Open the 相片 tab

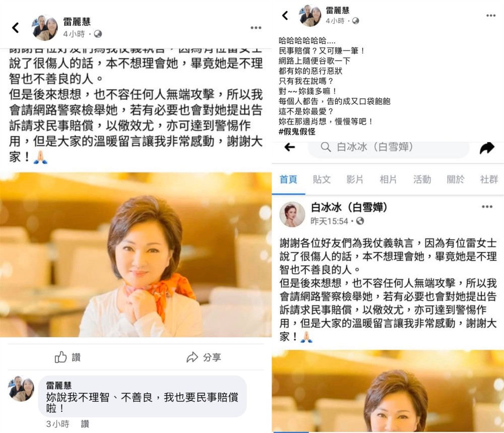pyautogui.click(x=388, y=179)
